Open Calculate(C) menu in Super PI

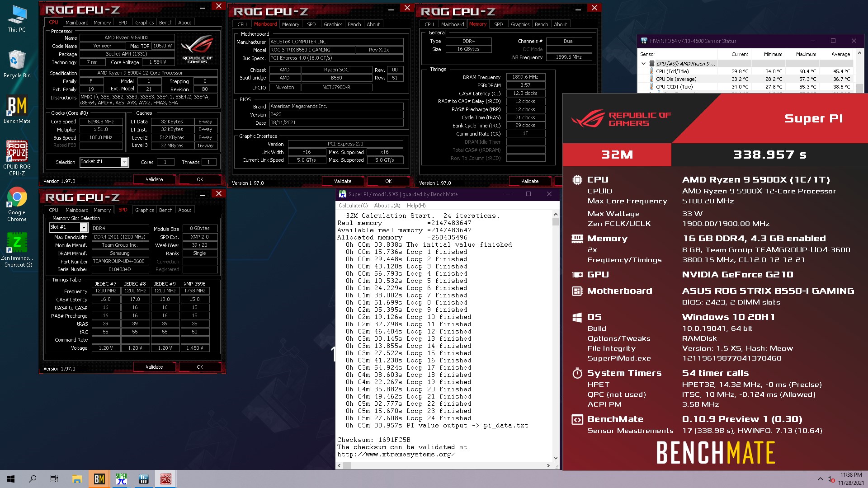pyautogui.click(x=353, y=206)
